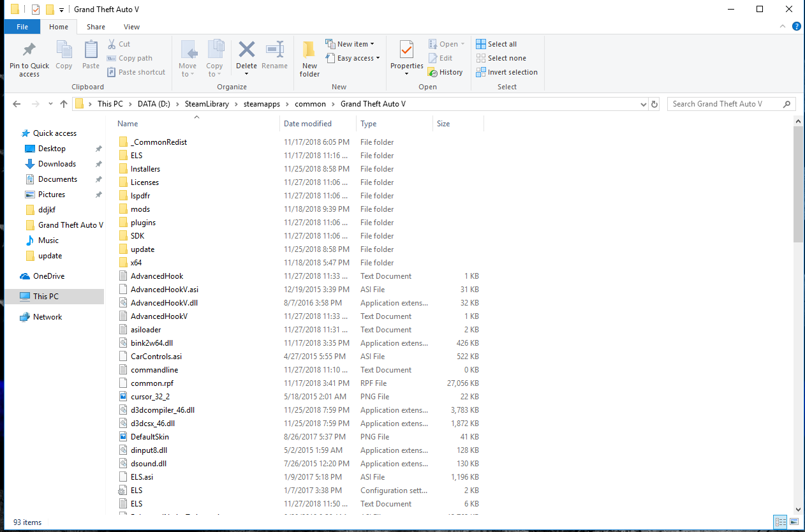Open the Move to menu

188,59
